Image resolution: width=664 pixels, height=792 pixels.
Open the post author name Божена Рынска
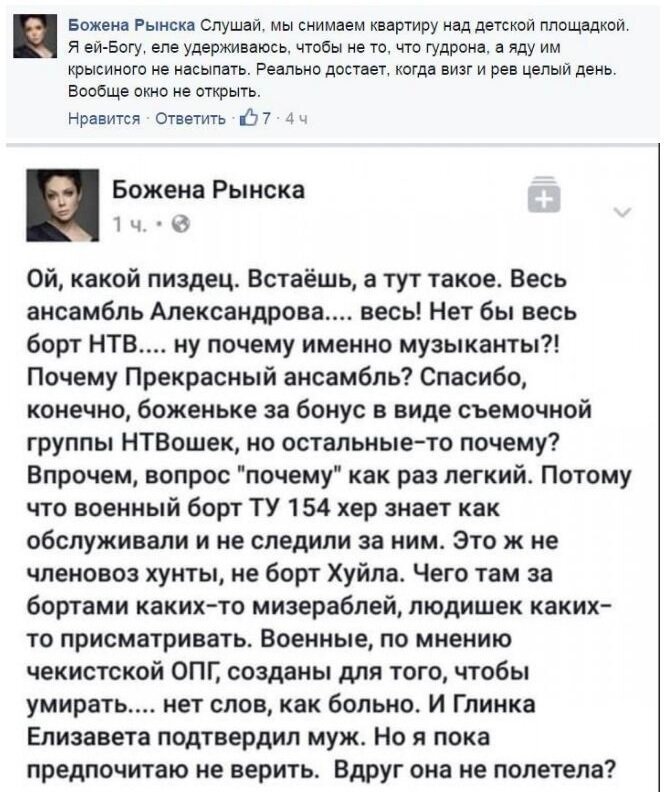click(208, 190)
